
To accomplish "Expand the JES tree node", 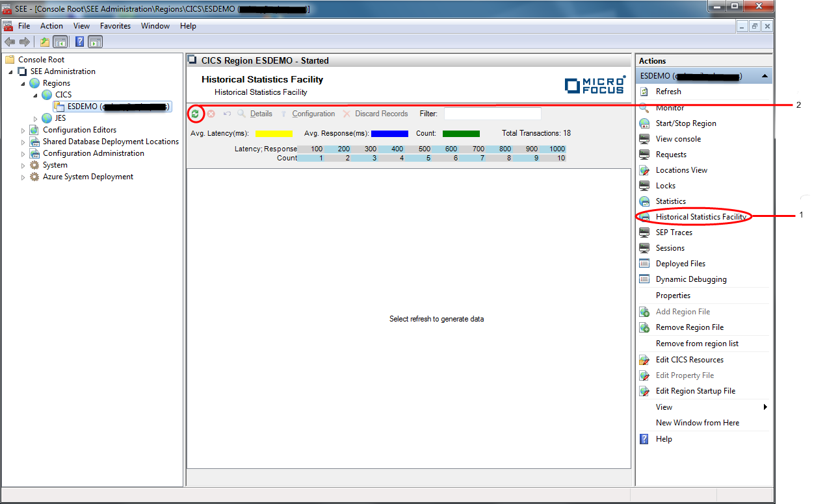I will [36, 118].
